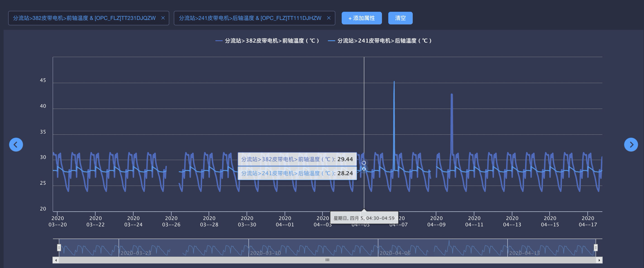The image size is (644, 268).
Task: Click the 清空 button
Action: coord(400,18)
